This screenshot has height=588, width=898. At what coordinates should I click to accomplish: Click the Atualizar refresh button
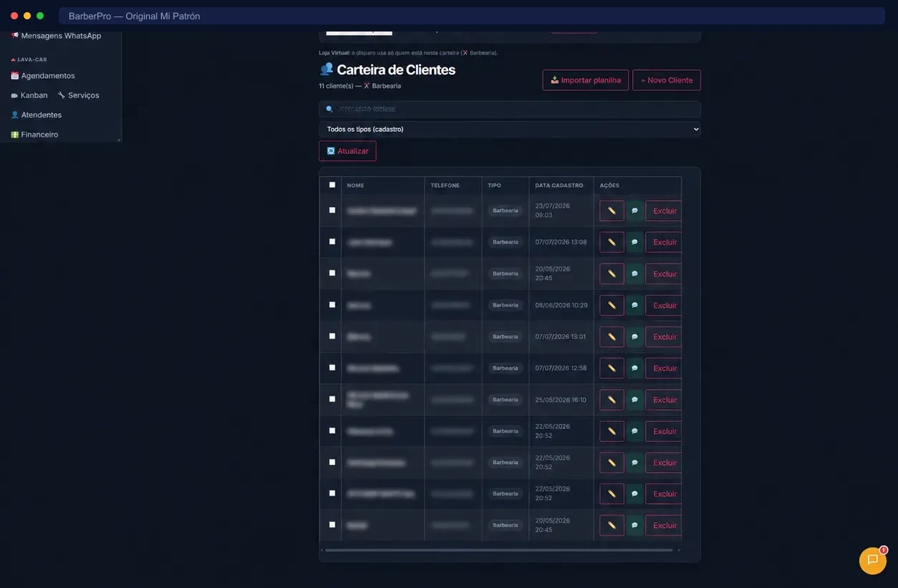(347, 151)
